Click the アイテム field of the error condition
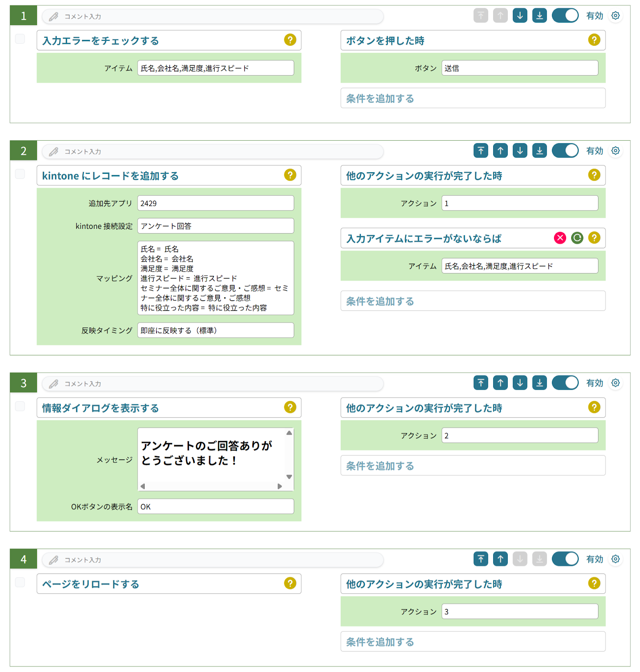Image resolution: width=640 pixels, height=672 pixels. [x=520, y=266]
